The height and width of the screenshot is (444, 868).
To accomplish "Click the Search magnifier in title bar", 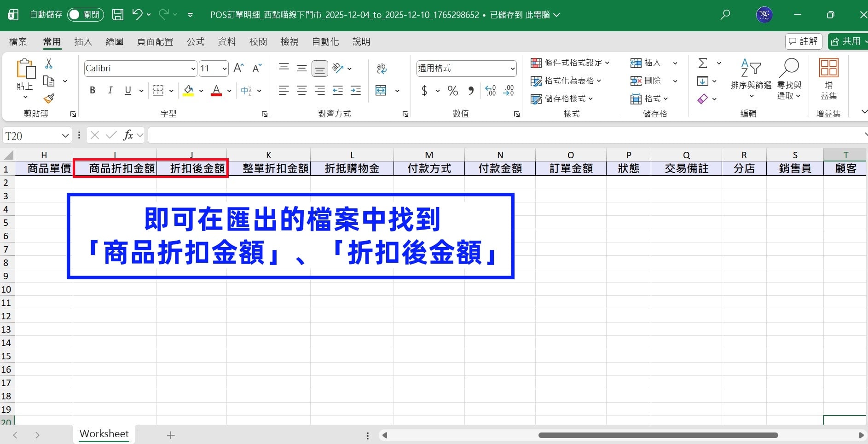I will (x=725, y=15).
